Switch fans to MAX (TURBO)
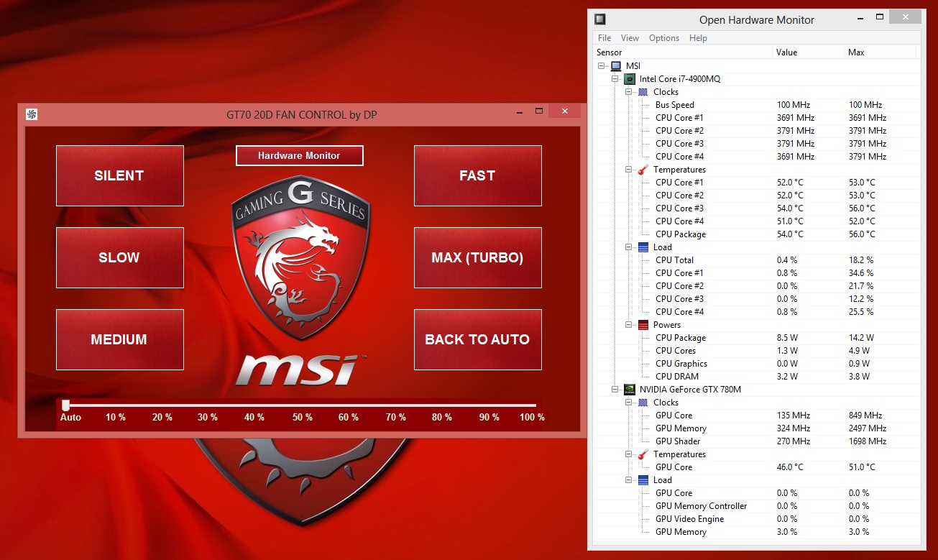This screenshot has width=938, height=560. coord(478,257)
